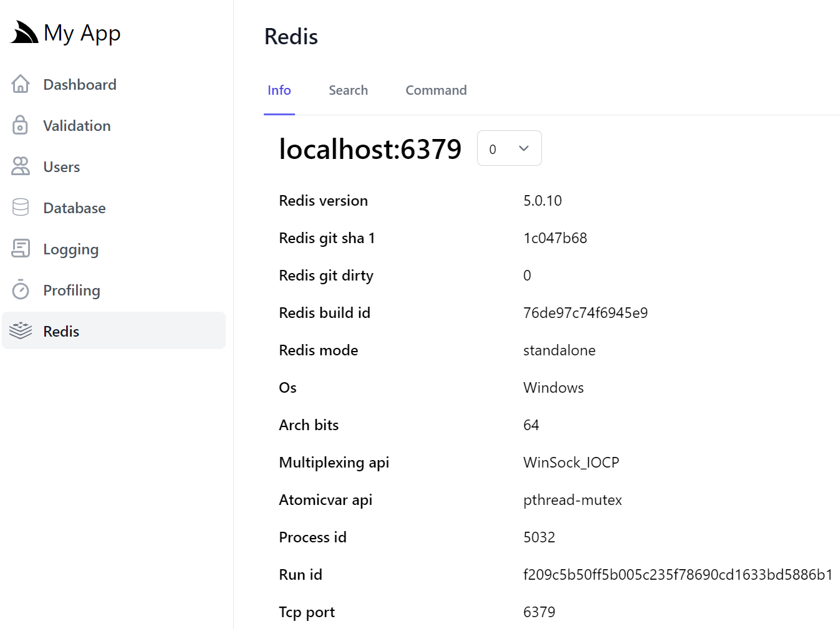Screen dimensions: 840x629
Task: Click the value WinSock_IOCP
Action: 571,463
